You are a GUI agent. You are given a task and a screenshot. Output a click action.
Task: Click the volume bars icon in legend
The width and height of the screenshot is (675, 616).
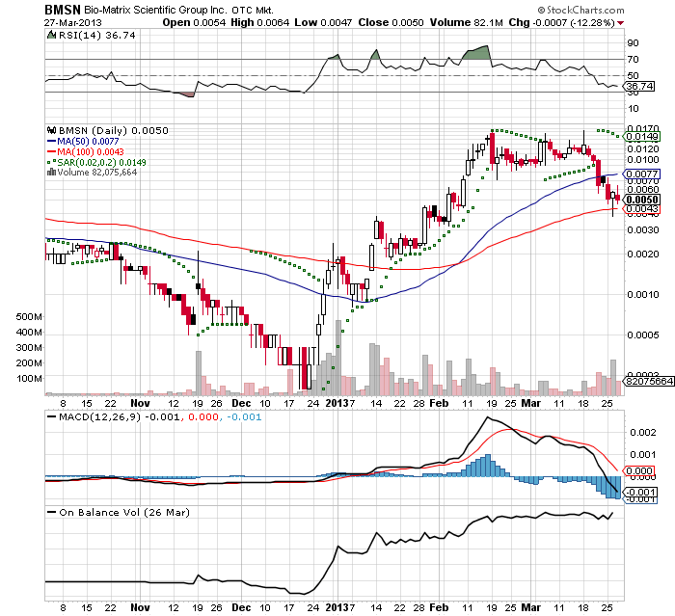52,173
